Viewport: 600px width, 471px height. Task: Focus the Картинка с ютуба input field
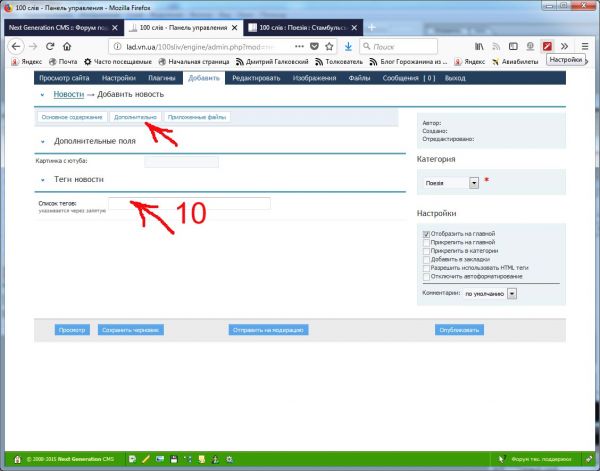click(181, 162)
